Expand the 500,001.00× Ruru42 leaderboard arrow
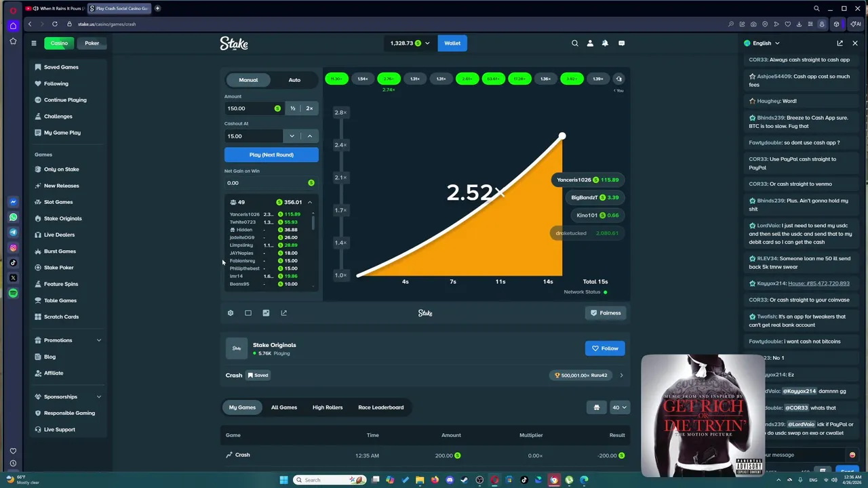Viewport: 868px width, 488px height. 621,375
